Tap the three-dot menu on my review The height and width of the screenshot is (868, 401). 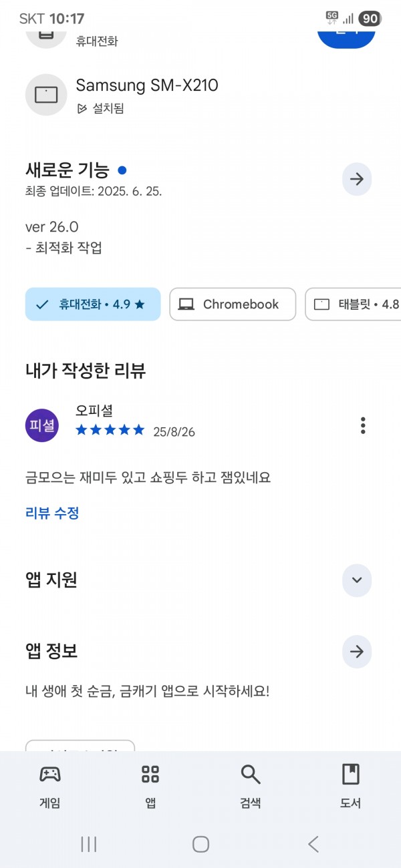click(x=363, y=425)
